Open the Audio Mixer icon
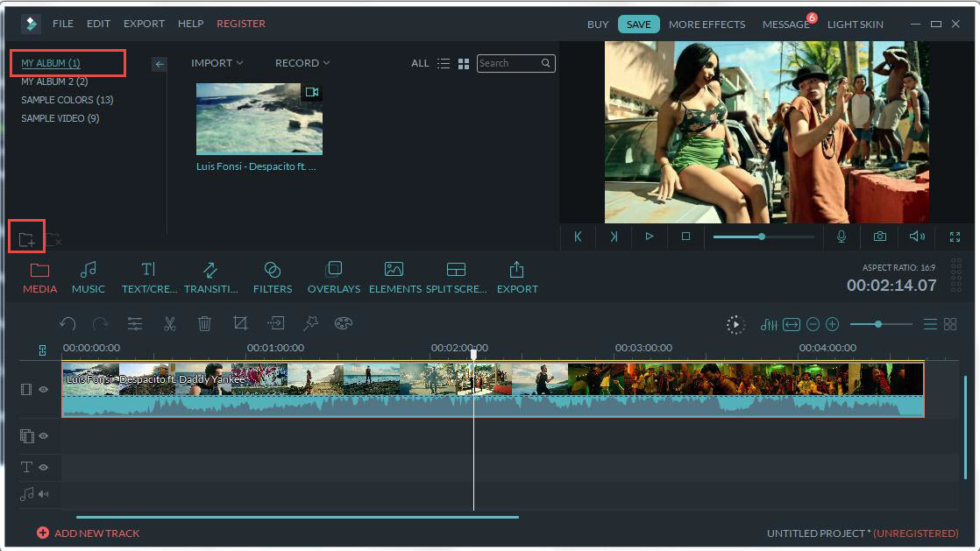 click(769, 323)
